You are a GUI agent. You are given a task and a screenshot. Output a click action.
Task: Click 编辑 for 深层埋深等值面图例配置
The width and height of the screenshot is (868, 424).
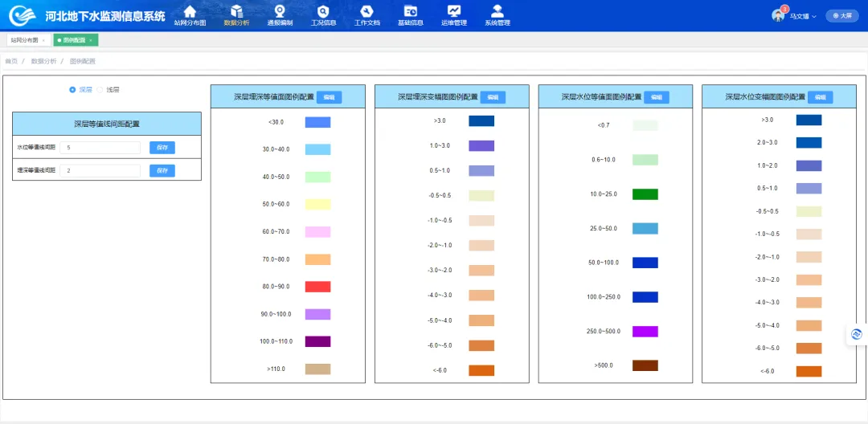pyautogui.click(x=329, y=97)
